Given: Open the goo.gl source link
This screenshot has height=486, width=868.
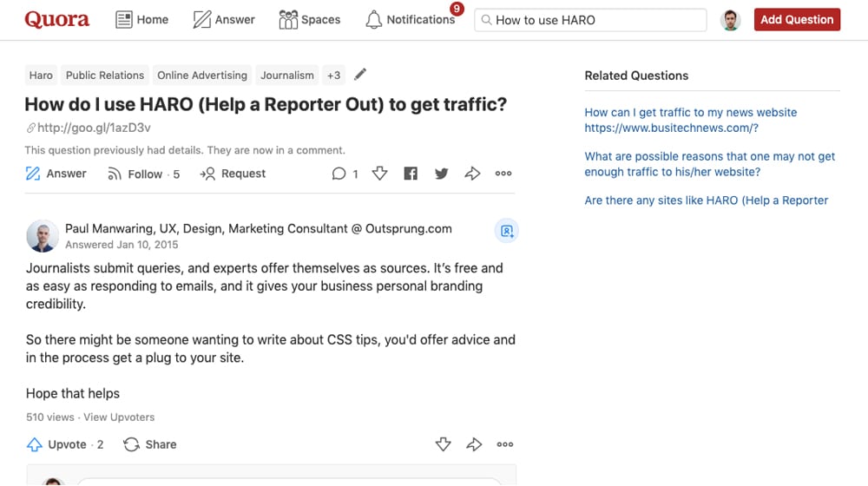Looking at the screenshot, I should 89,128.
